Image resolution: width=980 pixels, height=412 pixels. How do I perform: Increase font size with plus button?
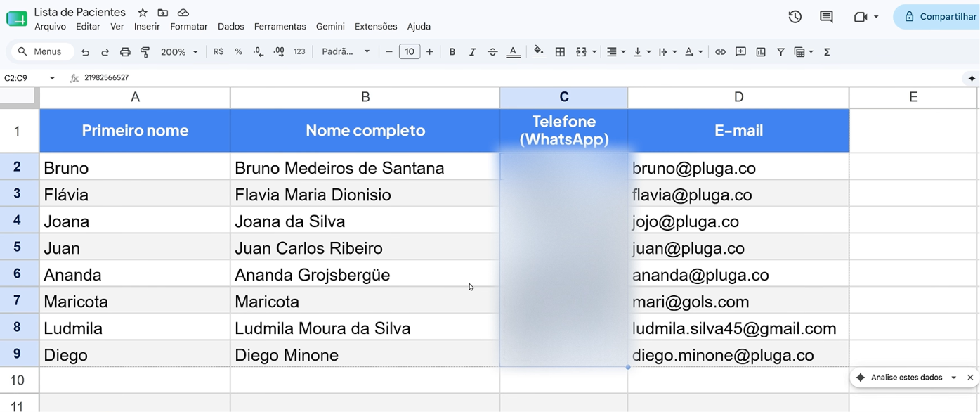click(x=429, y=52)
